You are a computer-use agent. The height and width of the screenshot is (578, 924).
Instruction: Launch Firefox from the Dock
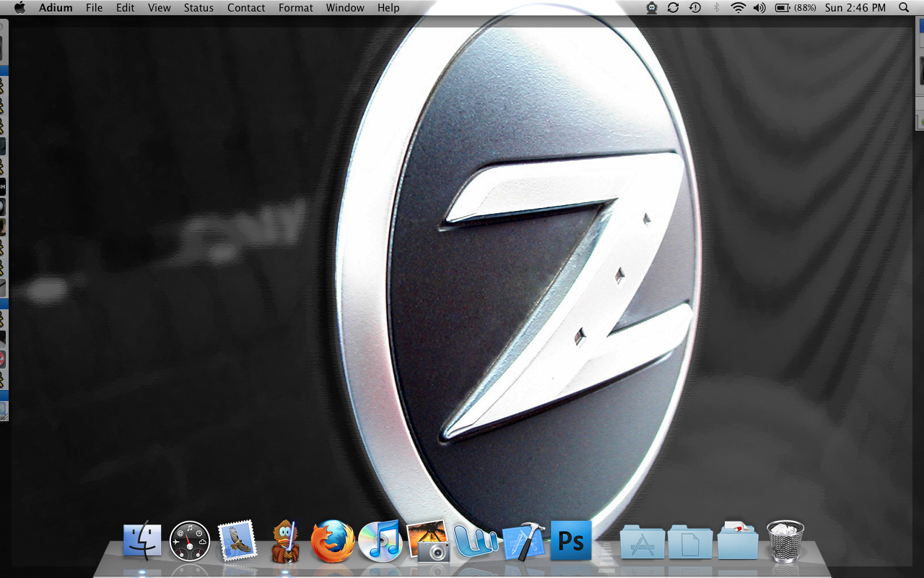click(x=333, y=541)
